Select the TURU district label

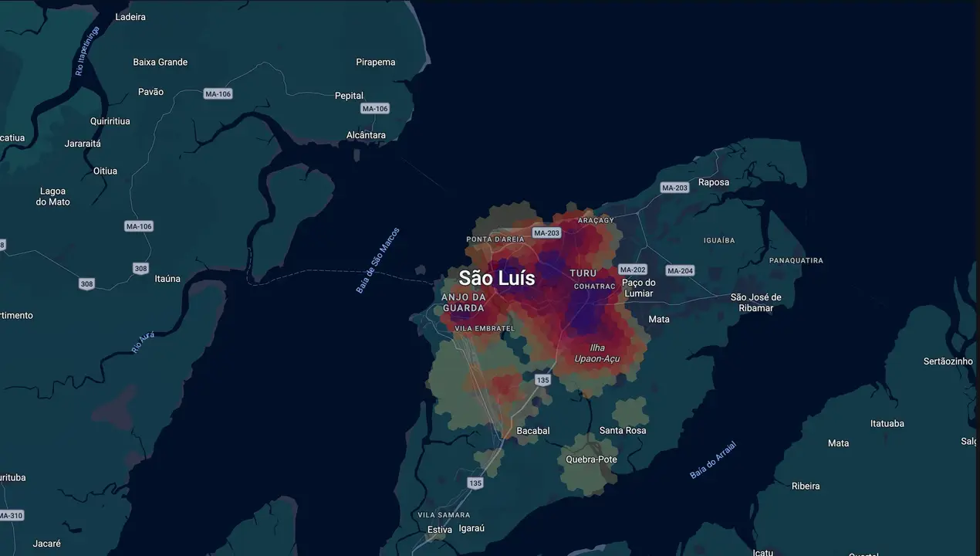click(x=583, y=274)
